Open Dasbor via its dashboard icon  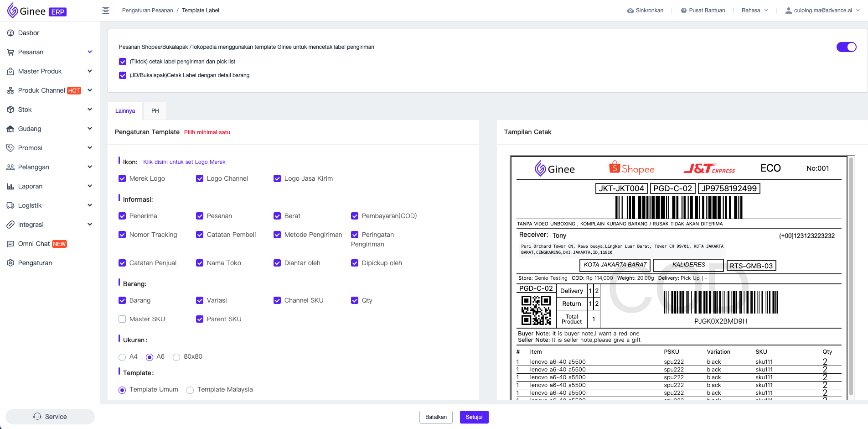pos(10,33)
